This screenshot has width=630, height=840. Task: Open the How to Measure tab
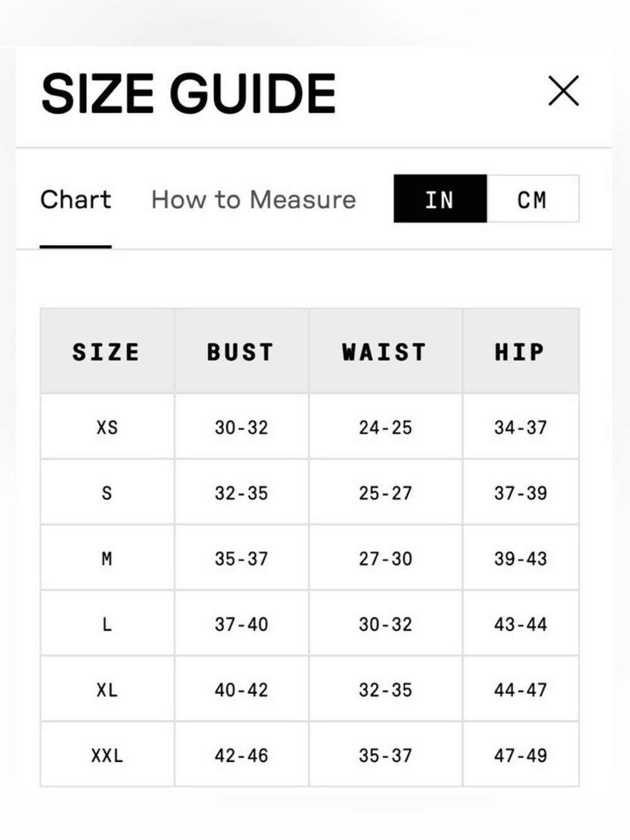point(253,200)
